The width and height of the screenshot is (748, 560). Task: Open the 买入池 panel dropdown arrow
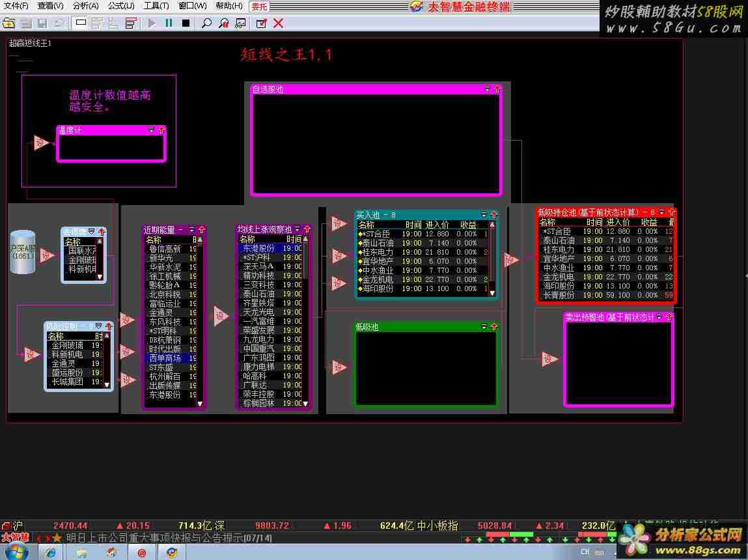[484, 214]
